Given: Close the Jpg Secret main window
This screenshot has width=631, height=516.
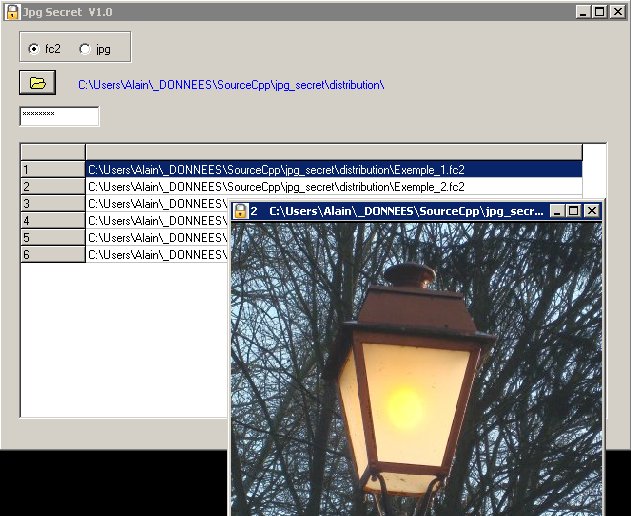Looking at the screenshot, I should pos(617,12).
